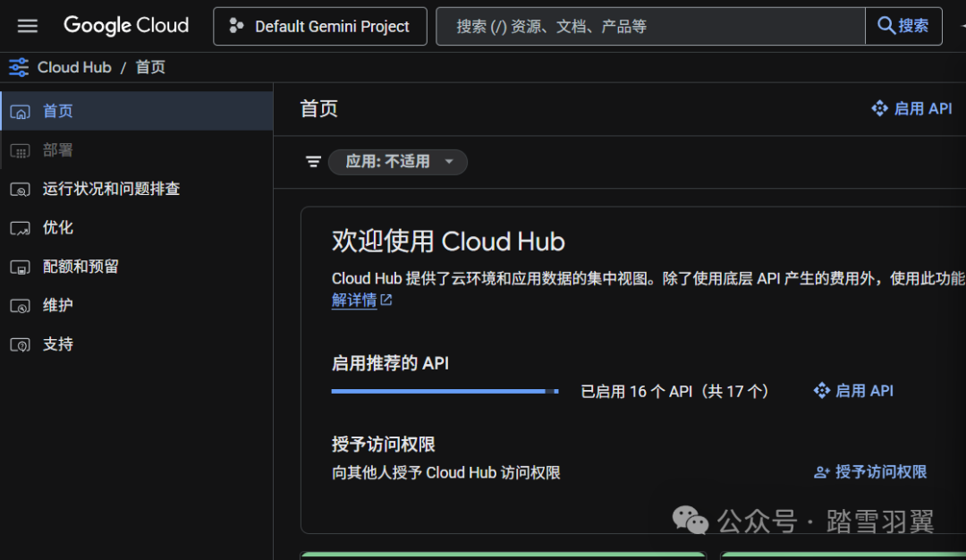This screenshot has width=966, height=560.
Task: Click the dropdown arrow on 应用 chip
Action: point(449,161)
